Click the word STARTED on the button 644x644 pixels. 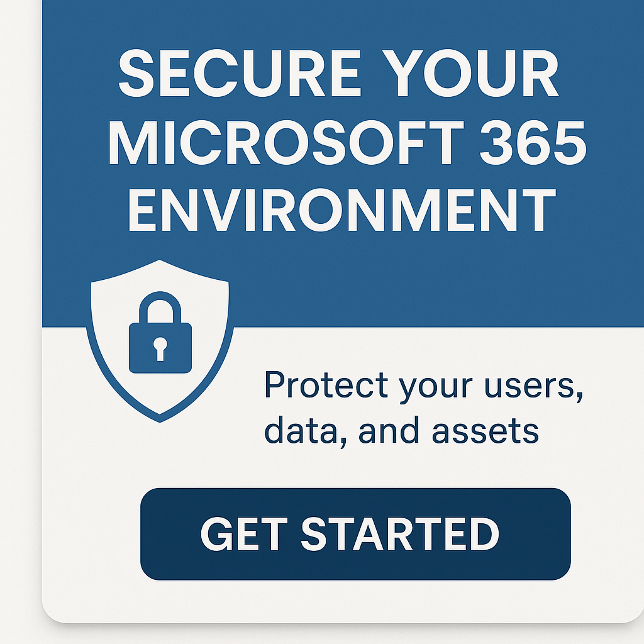pos(400,534)
